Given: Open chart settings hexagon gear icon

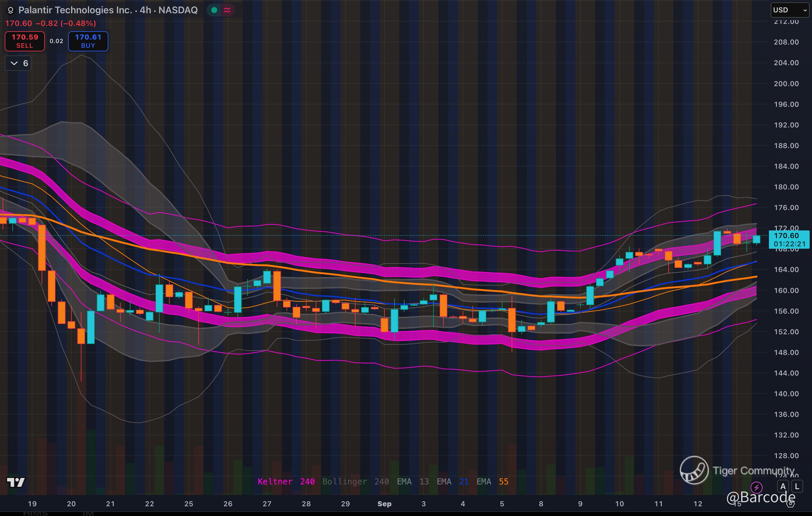Looking at the screenshot, I should (790, 504).
